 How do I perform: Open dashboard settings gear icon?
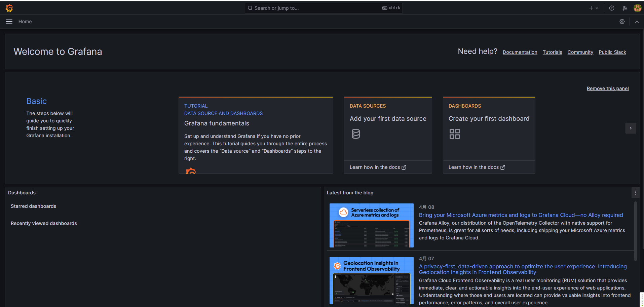pyautogui.click(x=622, y=22)
